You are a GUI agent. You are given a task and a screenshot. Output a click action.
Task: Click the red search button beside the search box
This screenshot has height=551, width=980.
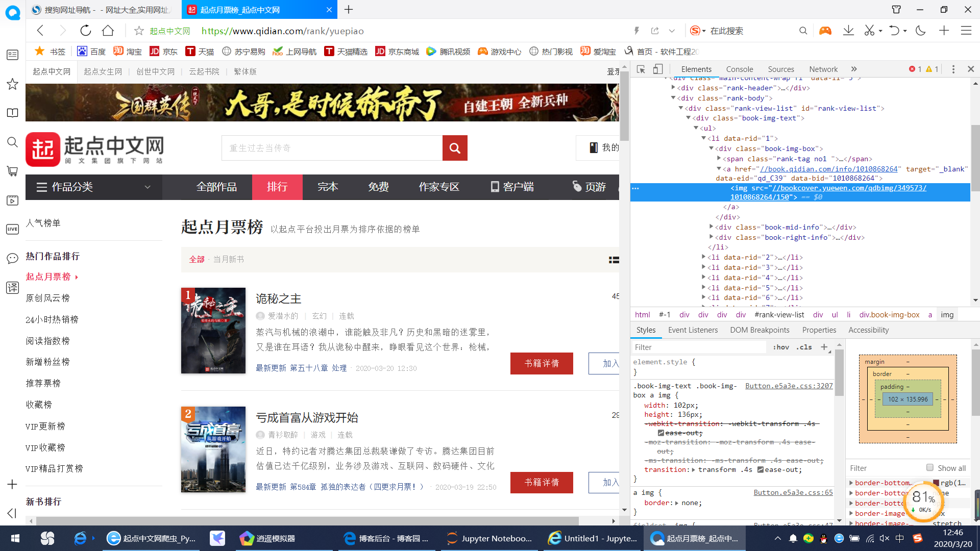[x=455, y=148]
